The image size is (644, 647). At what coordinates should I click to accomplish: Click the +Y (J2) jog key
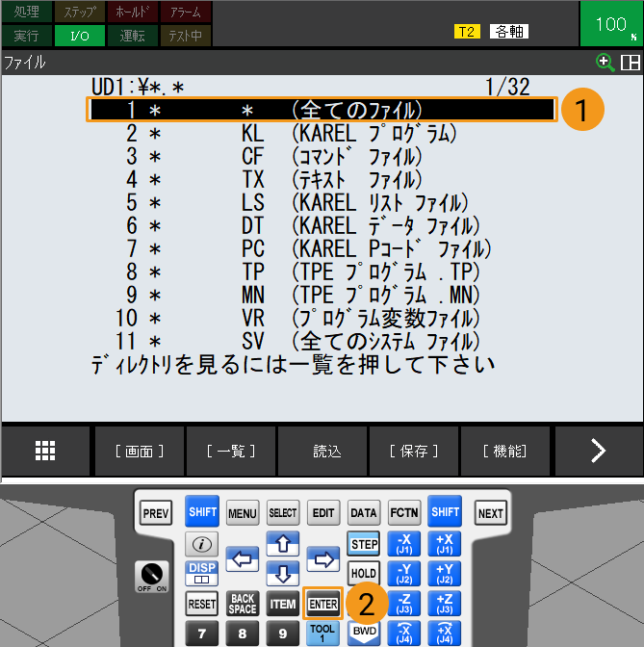point(445,574)
